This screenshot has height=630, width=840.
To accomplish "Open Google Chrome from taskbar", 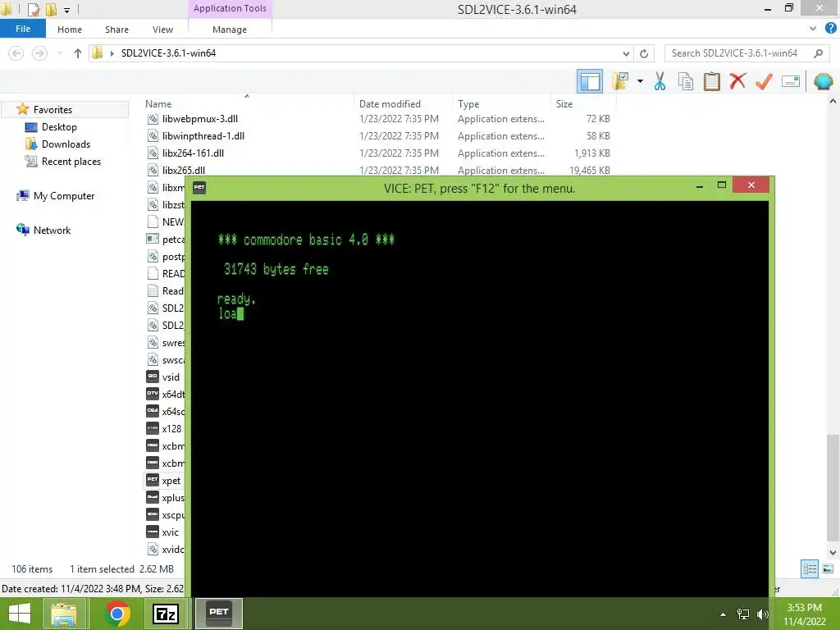I will click(x=117, y=614).
